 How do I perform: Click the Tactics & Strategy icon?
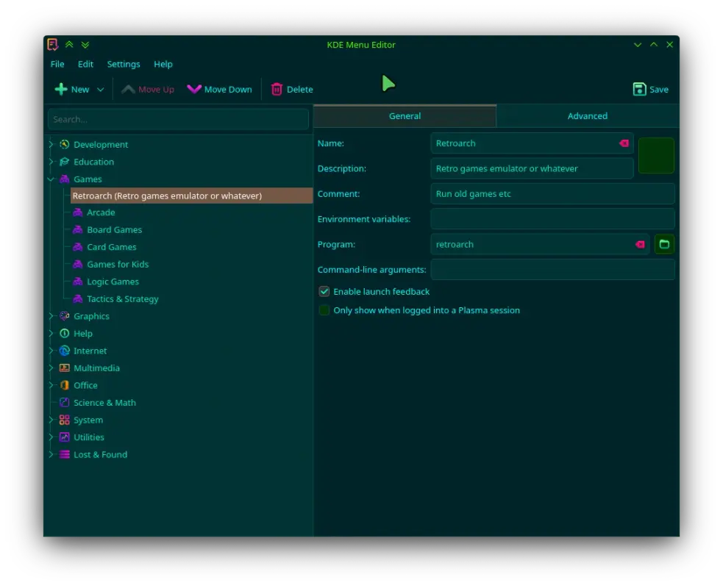point(78,298)
